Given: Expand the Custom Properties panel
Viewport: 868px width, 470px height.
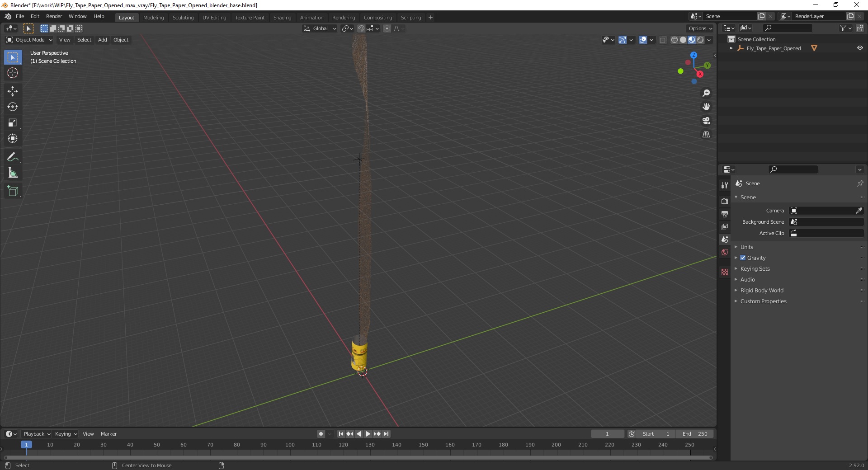Looking at the screenshot, I should pyautogui.click(x=763, y=301).
